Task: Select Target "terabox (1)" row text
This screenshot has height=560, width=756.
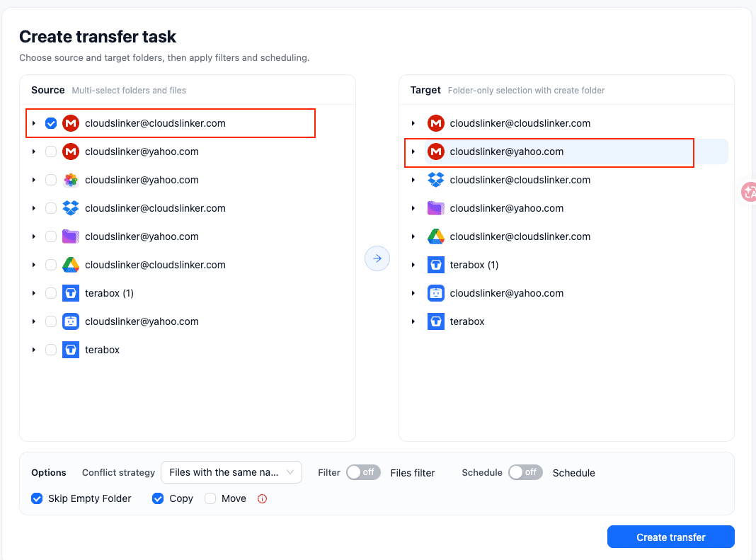Action: tap(474, 265)
